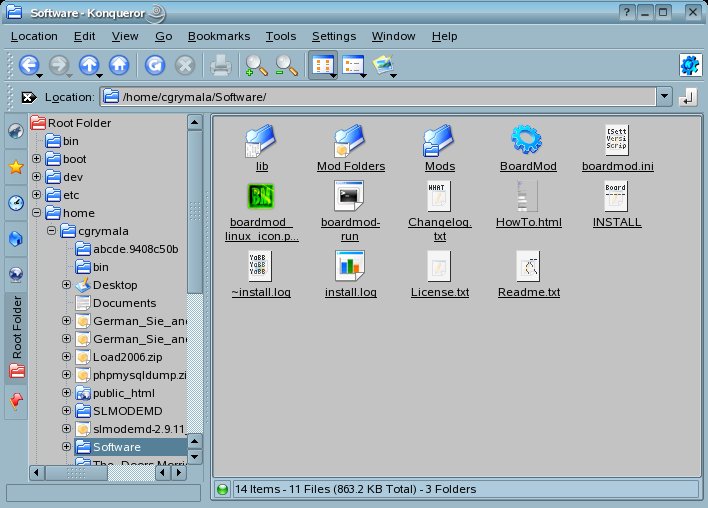Open the Settings menu

[334, 37]
